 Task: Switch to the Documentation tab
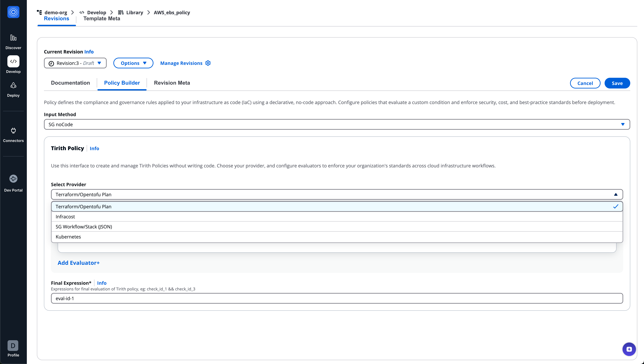coord(70,83)
